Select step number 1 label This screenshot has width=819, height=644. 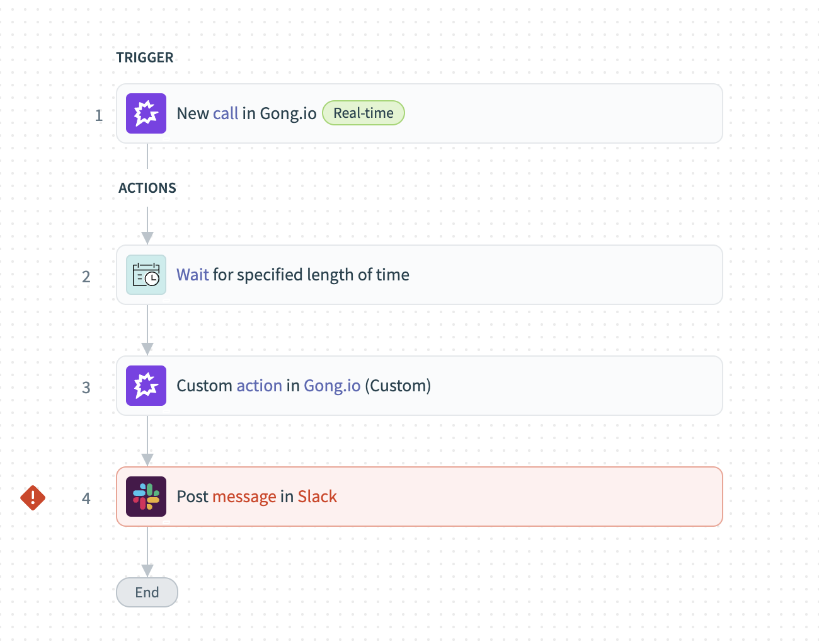99,115
